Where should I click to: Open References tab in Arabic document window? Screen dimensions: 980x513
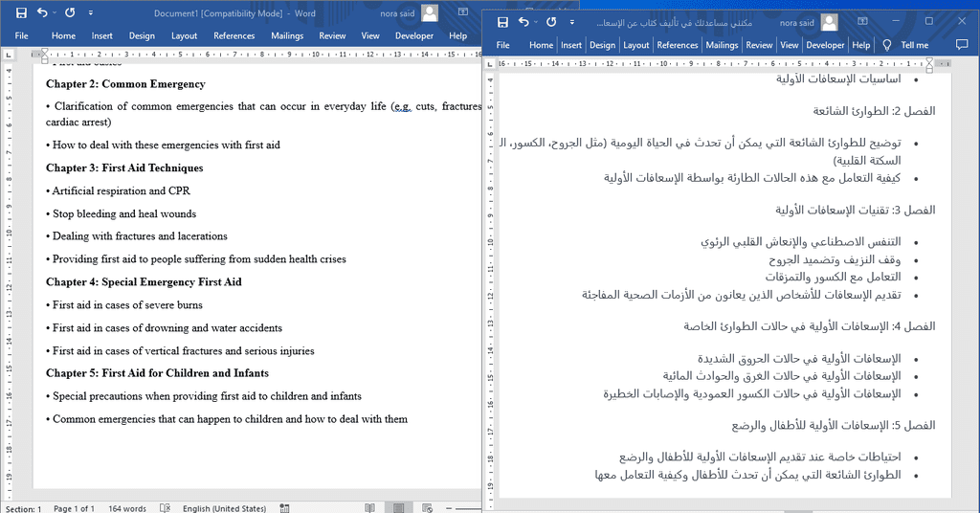coord(678,45)
